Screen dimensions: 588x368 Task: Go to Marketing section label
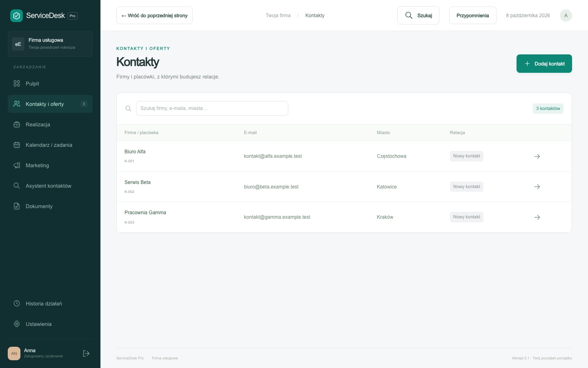point(37,165)
